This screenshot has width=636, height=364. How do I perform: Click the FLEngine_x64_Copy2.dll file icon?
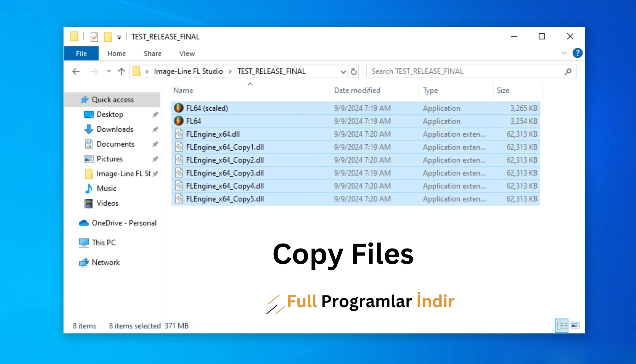(179, 160)
